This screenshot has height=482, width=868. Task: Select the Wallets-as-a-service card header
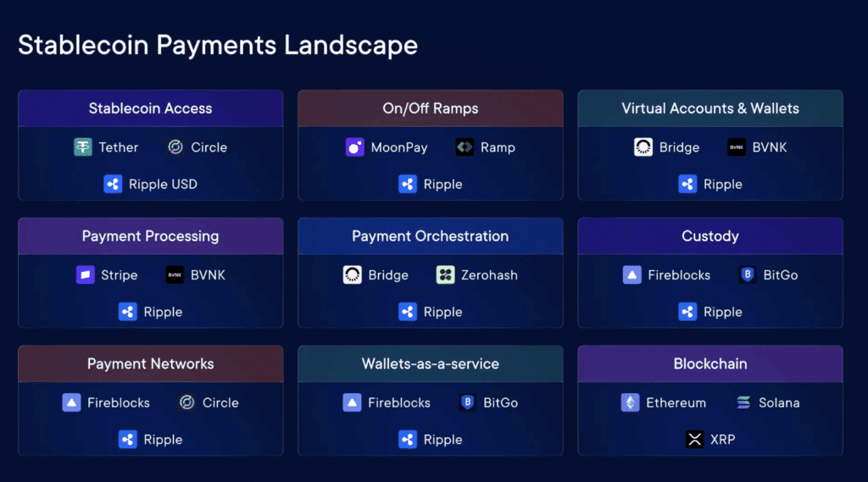[x=431, y=364]
